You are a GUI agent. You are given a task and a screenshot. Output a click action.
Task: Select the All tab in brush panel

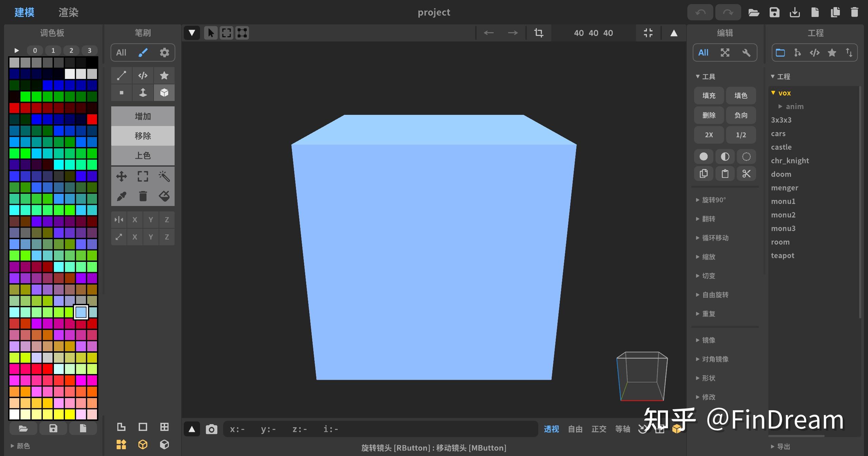point(121,53)
